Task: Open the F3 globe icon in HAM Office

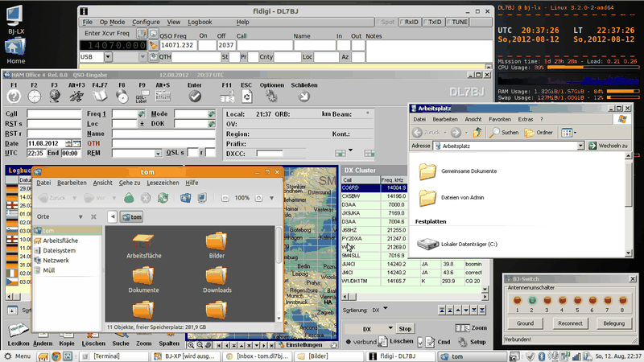Action: click(x=55, y=97)
